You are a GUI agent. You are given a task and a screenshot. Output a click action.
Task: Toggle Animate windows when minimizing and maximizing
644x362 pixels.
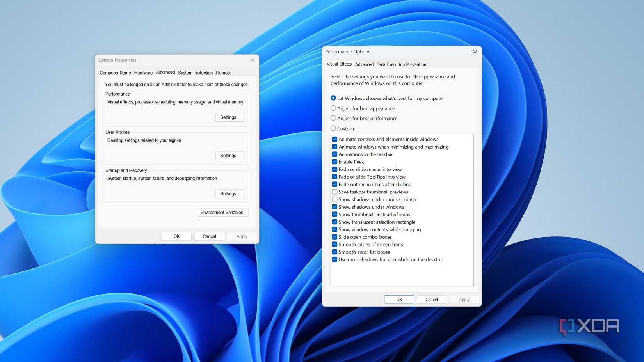(334, 147)
